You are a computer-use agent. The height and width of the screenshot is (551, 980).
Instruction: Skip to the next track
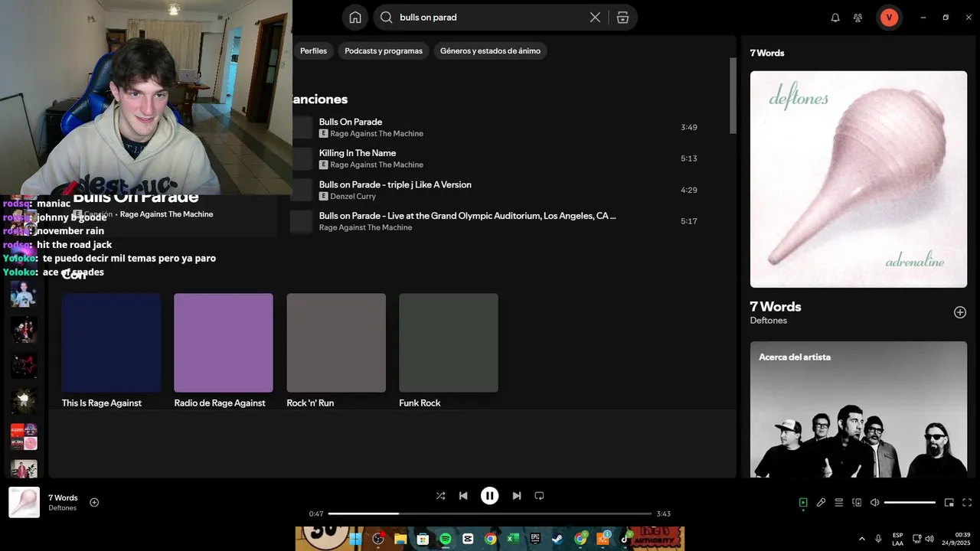click(517, 496)
